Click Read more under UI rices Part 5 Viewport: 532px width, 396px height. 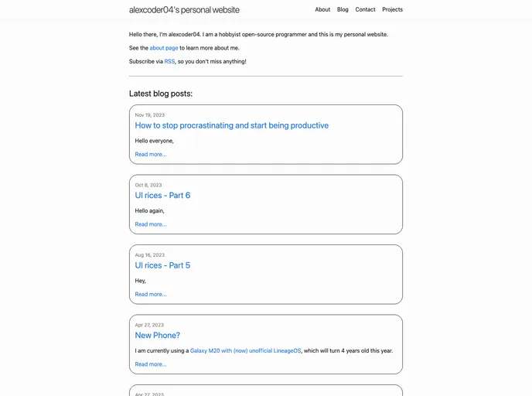coord(151,294)
